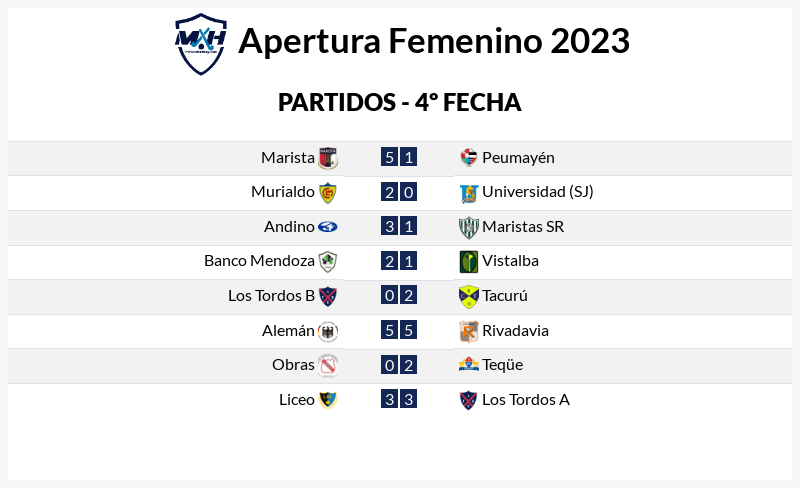800x488 pixels.
Task: Click the Partidos - 4° Fecha heading
Action: click(x=399, y=102)
